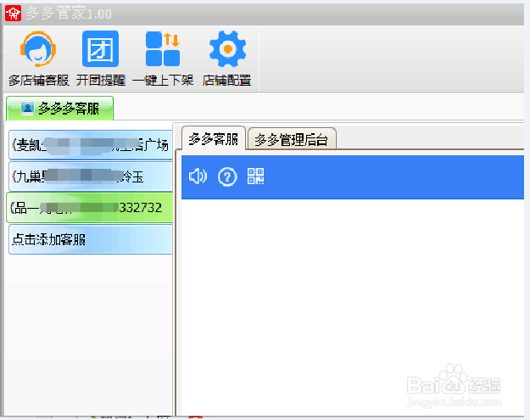Click the speaker sound icon in blue bar
The image size is (530, 420).
click(x=198, y=176)
